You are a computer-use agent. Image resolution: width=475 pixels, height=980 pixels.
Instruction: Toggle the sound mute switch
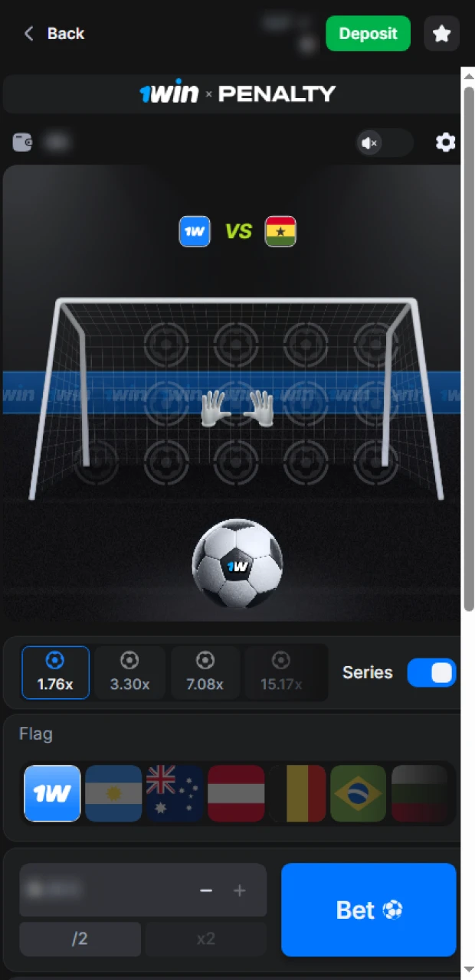(x=385, y=142)
